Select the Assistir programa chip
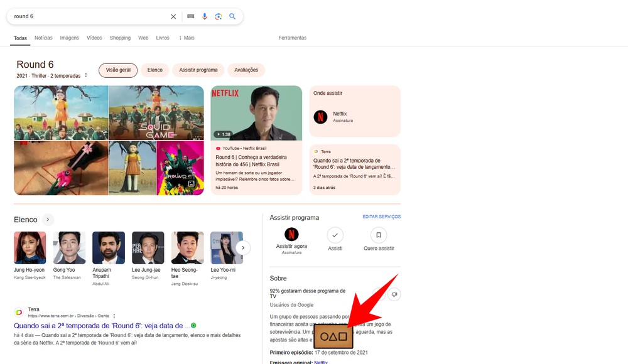The image size is (628, 364). pyautogui.click(x=198, y=70)
